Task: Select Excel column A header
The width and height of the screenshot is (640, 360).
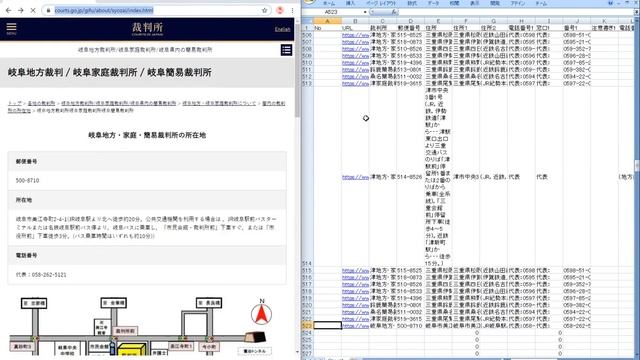Action: (x=327, y=21)
